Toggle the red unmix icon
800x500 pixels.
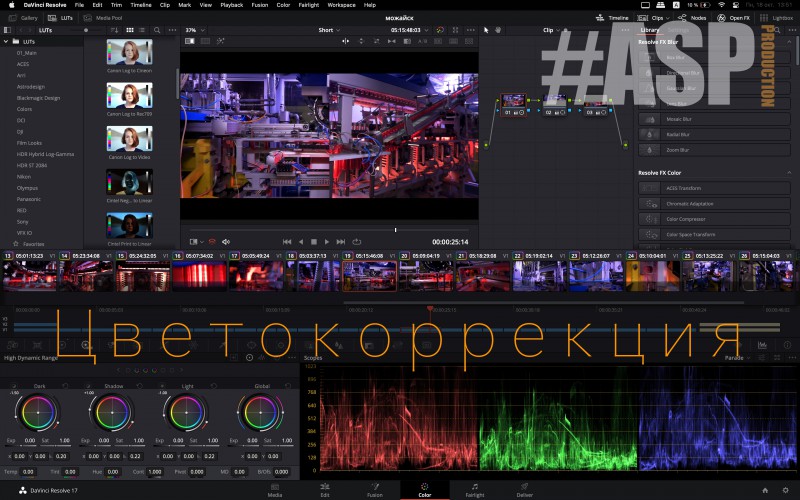pos(212,242)
